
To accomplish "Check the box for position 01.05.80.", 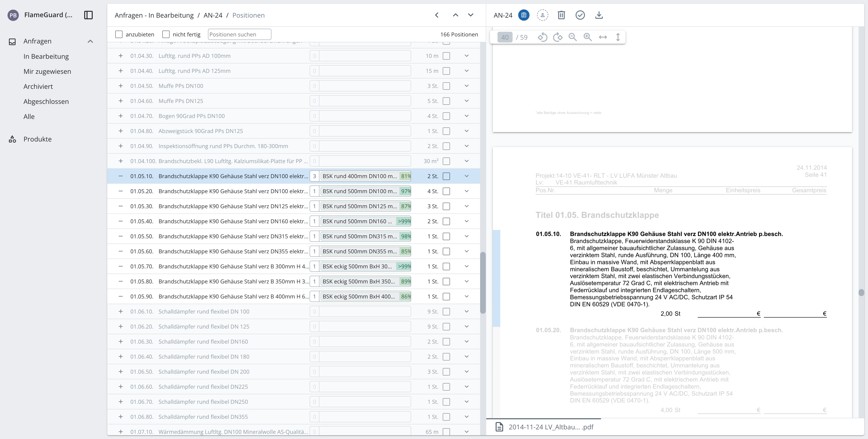I will coord(446,282).
